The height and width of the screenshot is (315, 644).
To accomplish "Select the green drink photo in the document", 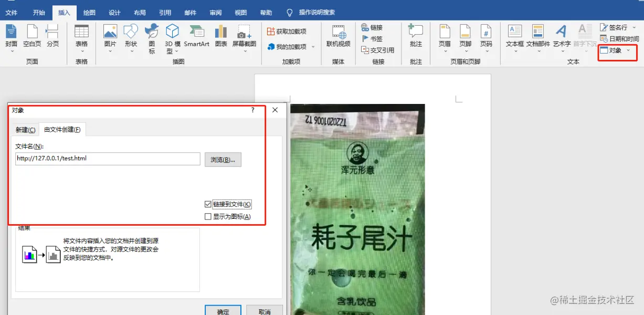I will pos(357,209).
